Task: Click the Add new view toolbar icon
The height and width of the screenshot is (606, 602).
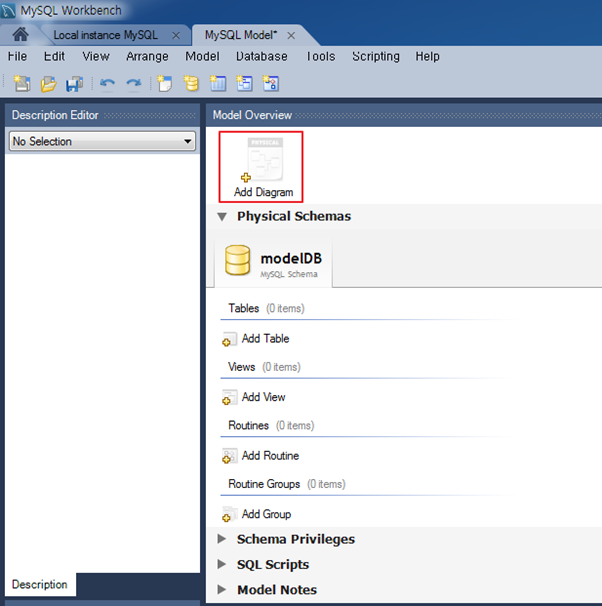Action: click(x=244, y=83)
